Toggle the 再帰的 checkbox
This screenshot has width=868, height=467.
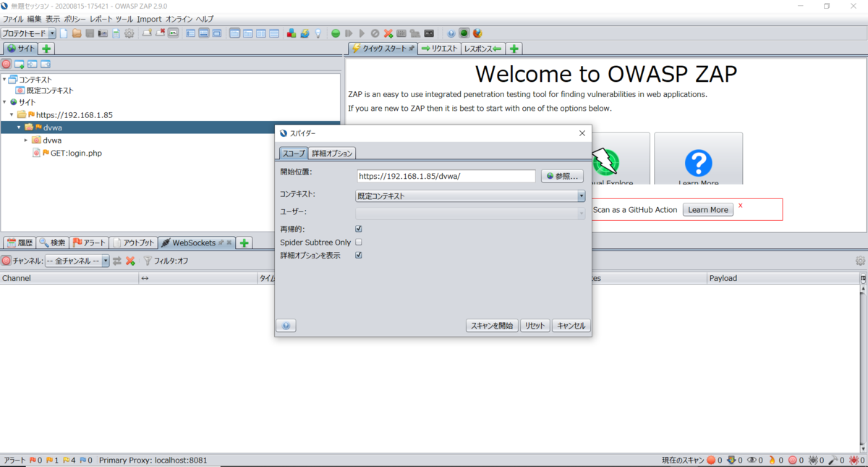click(x=359, y=229)
